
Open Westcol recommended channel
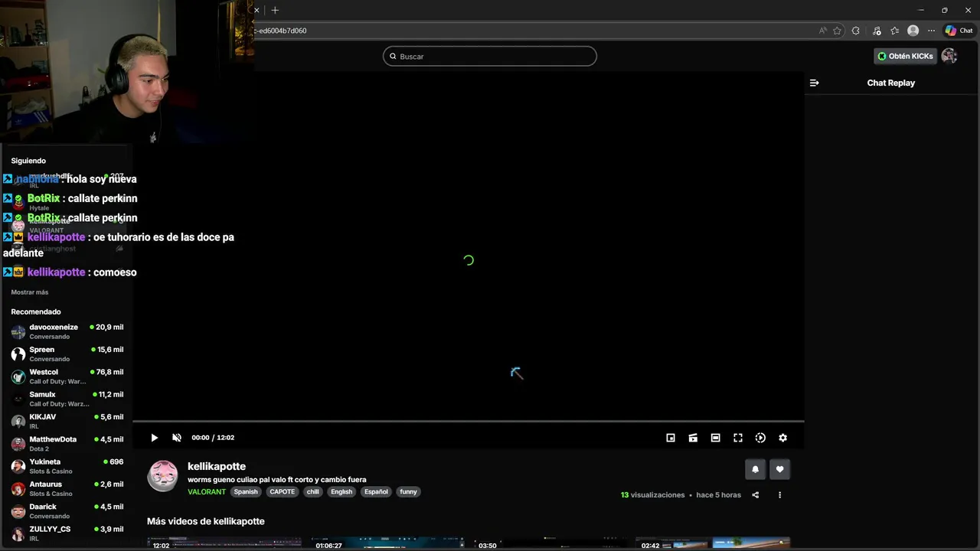[x=67, y=377]
